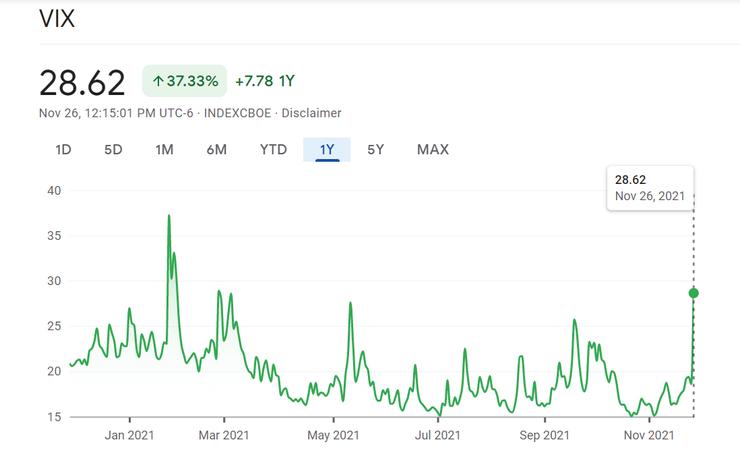Image resolution: width=740 pixels, height=465 pixels.
Task: Click the VIX title heading
Action: click(x=57, y=19)
